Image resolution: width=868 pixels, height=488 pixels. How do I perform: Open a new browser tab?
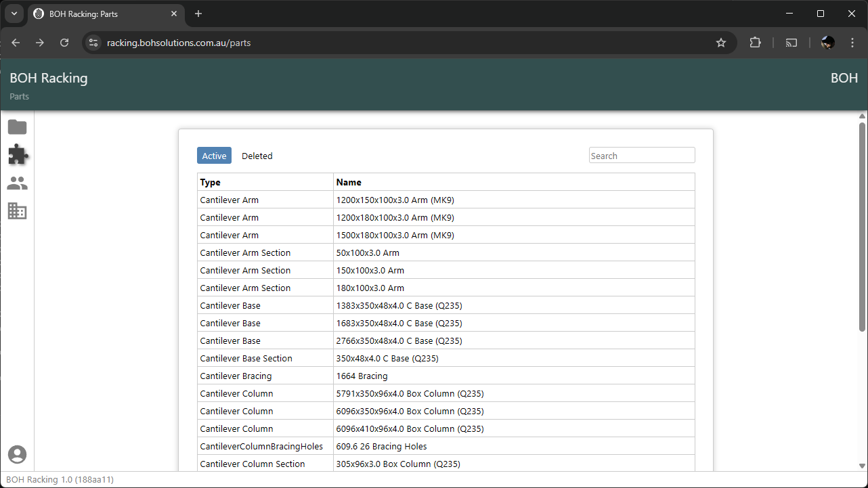[198, 14]
